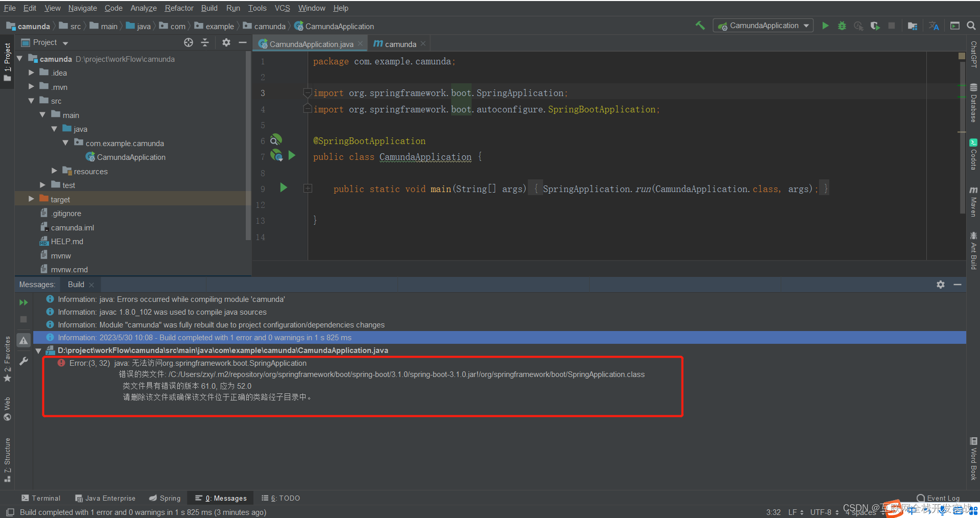The image size is (980, 518).
Task: Run with Coverage shield icon
Action: pyautogui.click(x=875, y=26)
